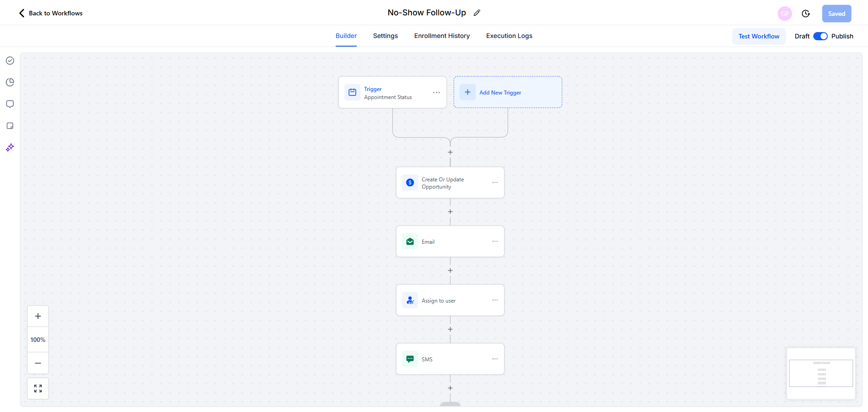Select the dollar icon of Create Or Update Opportunity

[x=410, y=183]
